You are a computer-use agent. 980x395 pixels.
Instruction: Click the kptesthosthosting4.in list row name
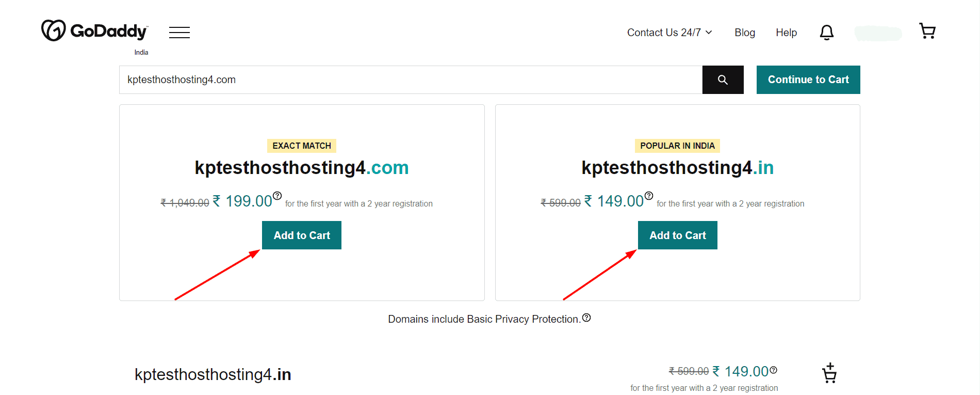tap(213, 374)
